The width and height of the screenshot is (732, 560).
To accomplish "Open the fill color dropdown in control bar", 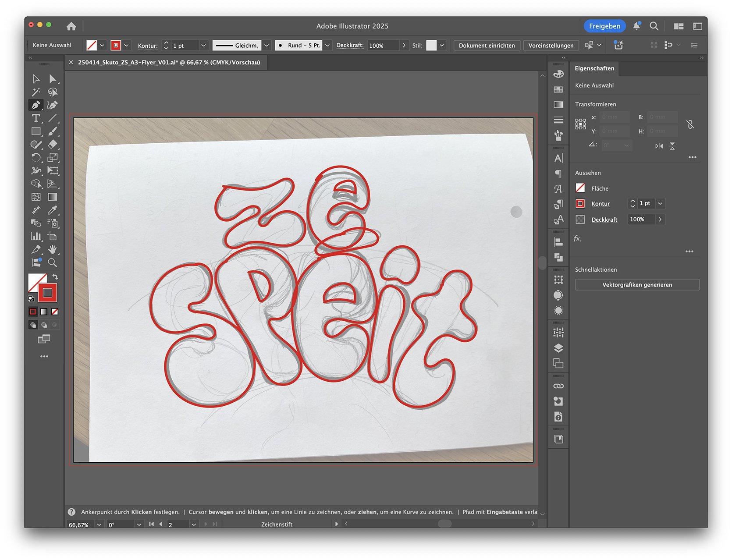I will point(102,45).
